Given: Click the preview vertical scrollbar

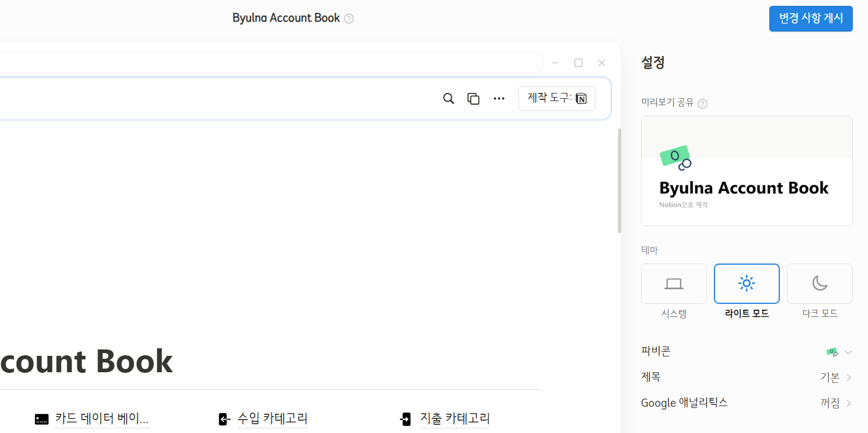Looking at the screenshot, I should (x=619, y=181).
